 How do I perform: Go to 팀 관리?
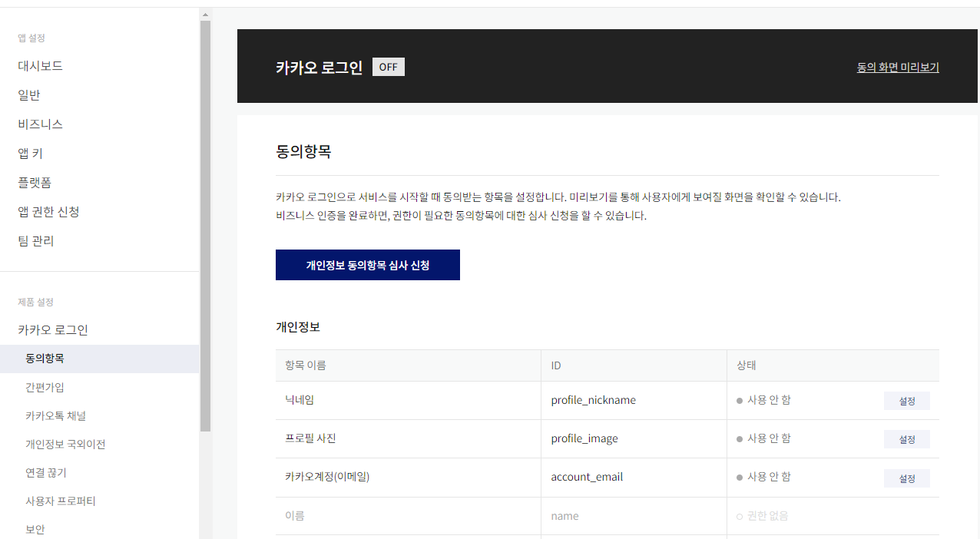pyautogui.click(x=36, y=241)
